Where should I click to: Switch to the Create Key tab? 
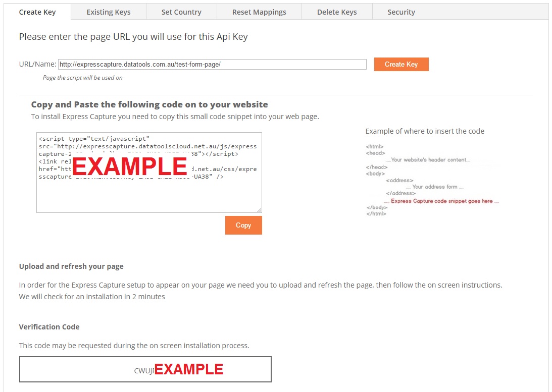click(37, 12)
